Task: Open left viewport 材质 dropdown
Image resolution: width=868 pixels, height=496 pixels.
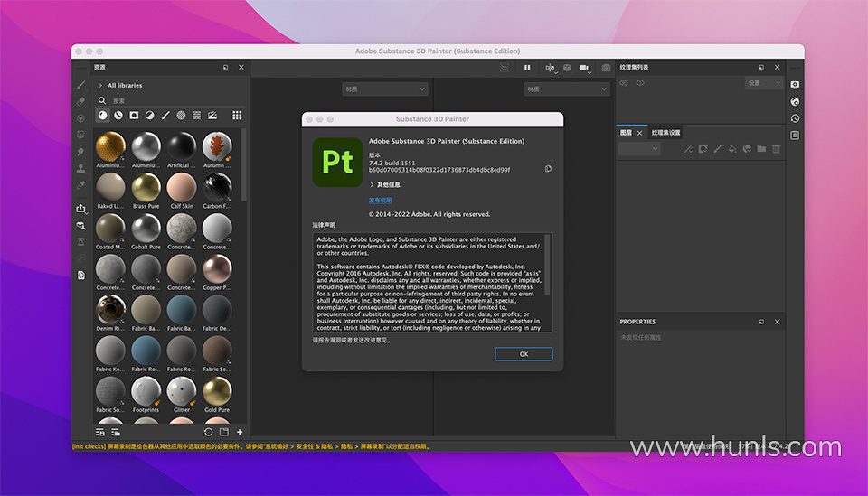Action: 385,89
